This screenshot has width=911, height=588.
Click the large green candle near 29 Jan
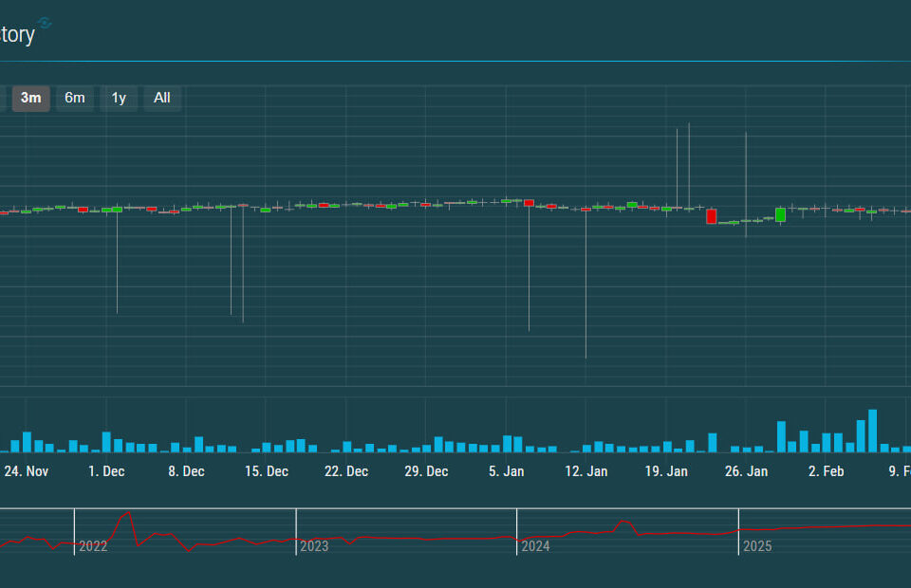coord(779,215)
